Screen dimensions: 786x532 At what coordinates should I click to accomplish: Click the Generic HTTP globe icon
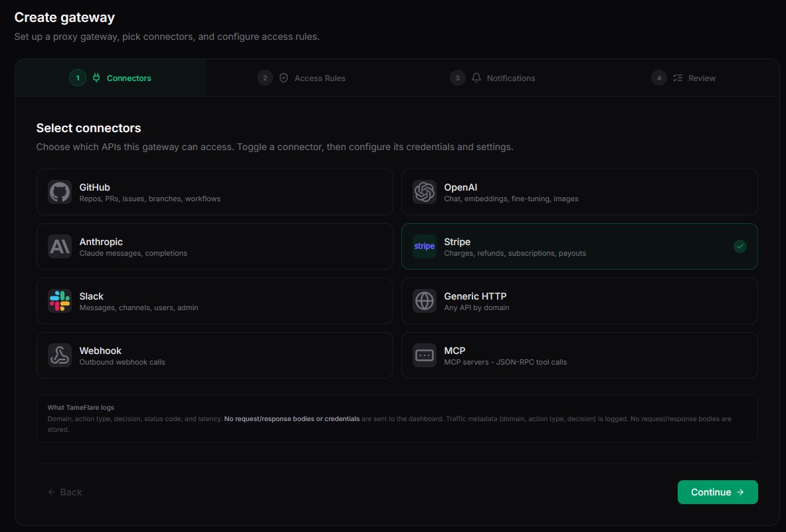(x=424, y=301)
